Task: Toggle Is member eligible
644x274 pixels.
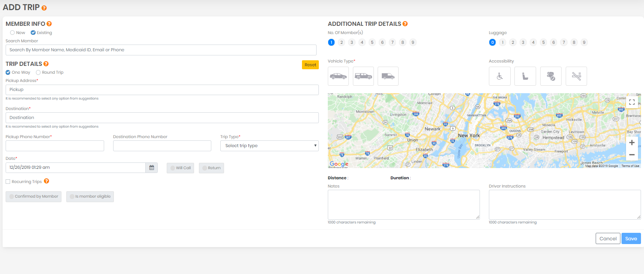Action: 90,197
